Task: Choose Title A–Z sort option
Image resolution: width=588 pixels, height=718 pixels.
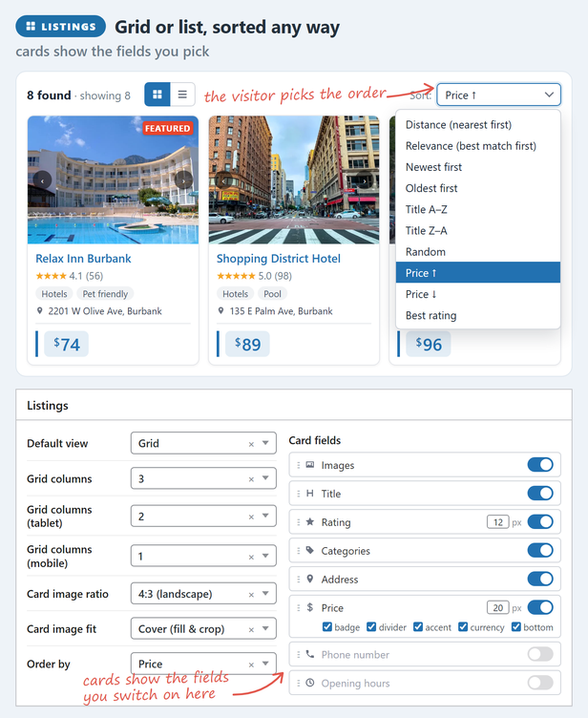Action: click(x=478, y=209)
